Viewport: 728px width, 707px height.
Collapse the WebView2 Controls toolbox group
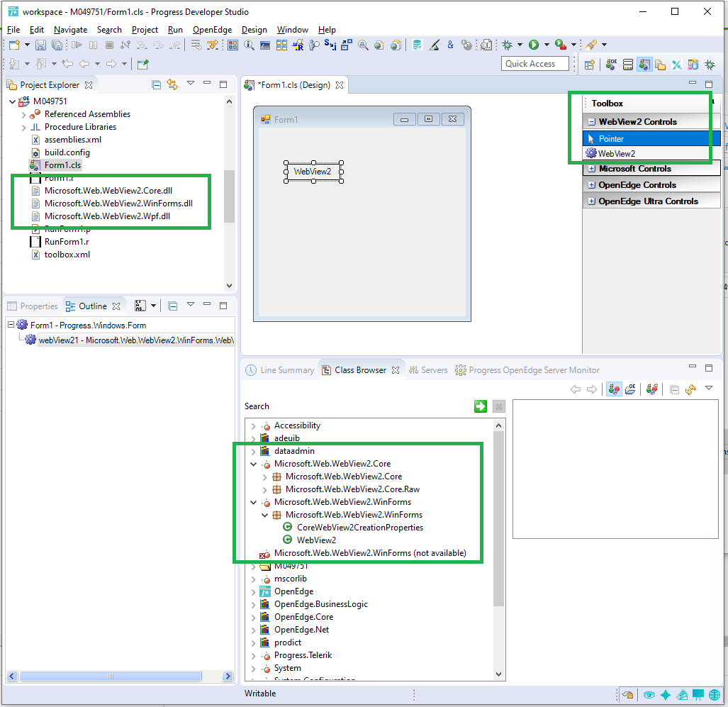[591, 122]
